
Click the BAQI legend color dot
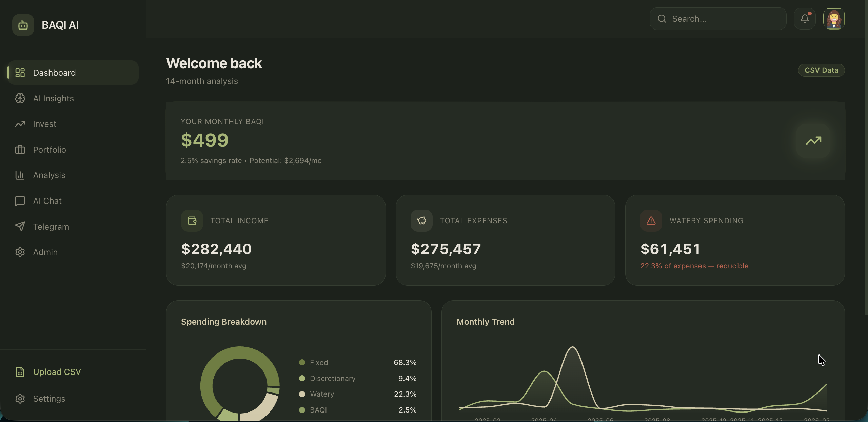pyautogui.click(x=302, y=410)
